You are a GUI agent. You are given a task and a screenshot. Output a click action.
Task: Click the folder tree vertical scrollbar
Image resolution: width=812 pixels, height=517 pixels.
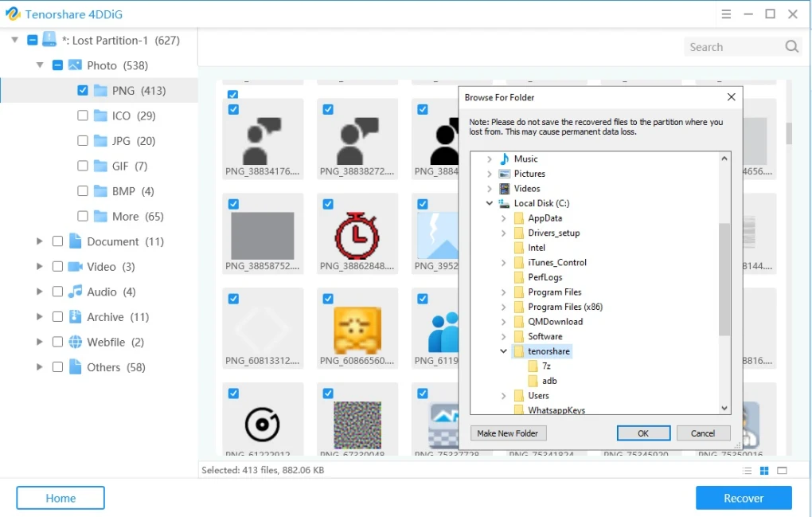[x=724, y=279]
